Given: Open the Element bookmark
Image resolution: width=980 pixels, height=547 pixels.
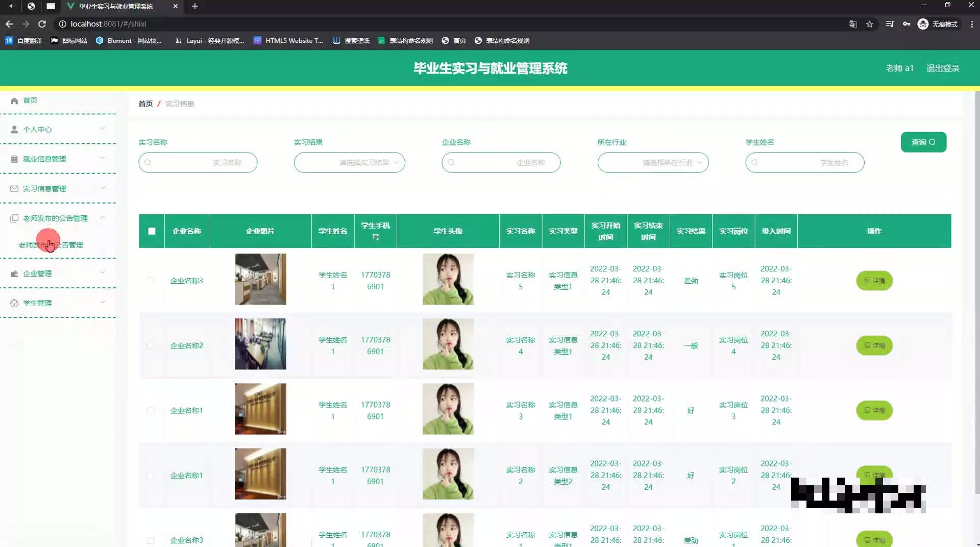Looking at the screenshot, I should pyautogui.click(x=129, y=41).
